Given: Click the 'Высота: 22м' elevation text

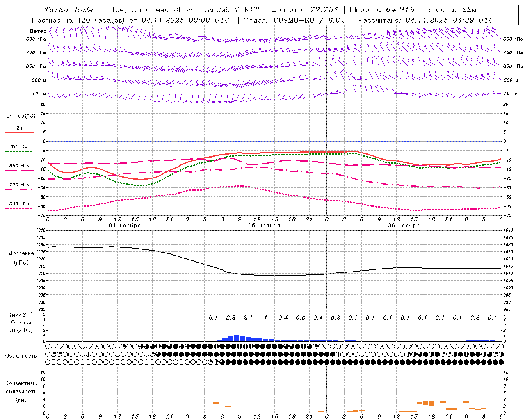Looking at the screenshot, I should pyautogui.click(x=451, y=10).
